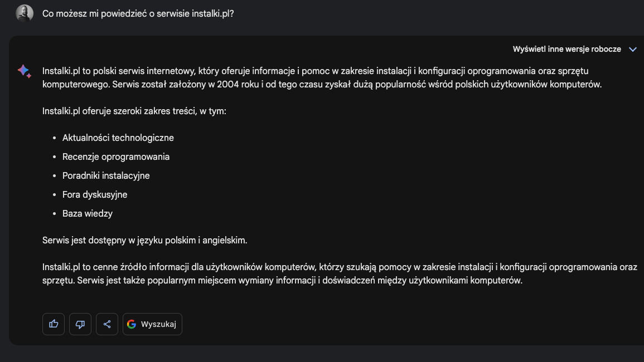Click the user prompt about instalki.pl
644x362 pixels.
138,13
